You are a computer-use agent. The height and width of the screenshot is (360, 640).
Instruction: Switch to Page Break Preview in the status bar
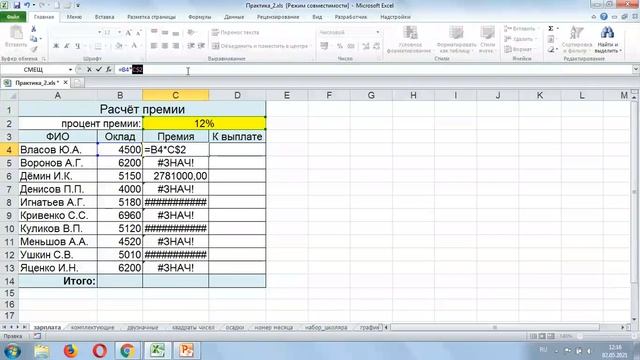coord(551,336)
